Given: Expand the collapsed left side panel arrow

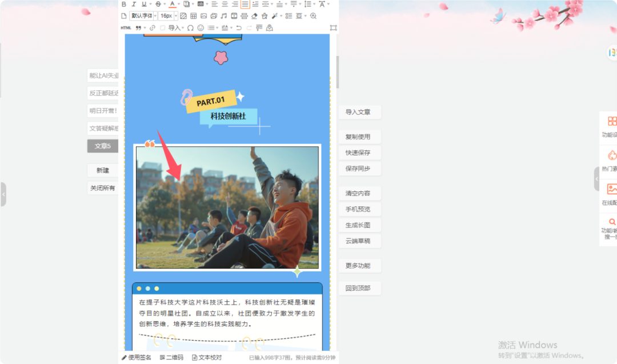Looking at the screenshot, I should pos(3,194).
